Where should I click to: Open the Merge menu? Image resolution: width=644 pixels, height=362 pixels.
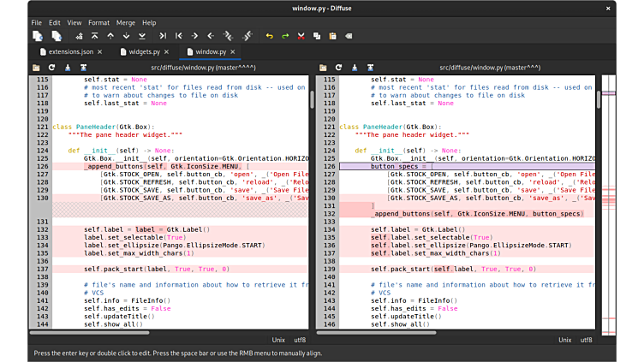(125, 22)
